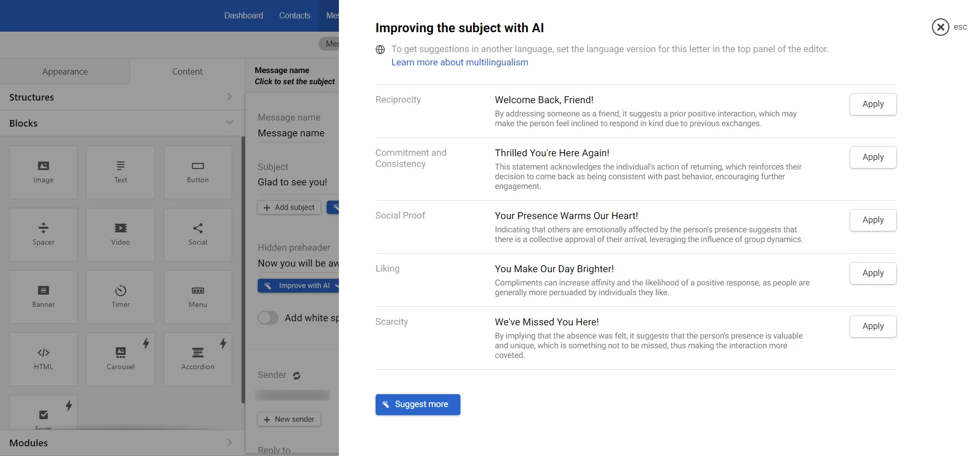Open Dashboard in top navigation
The image size is (980, 456).
coord(243,15)
